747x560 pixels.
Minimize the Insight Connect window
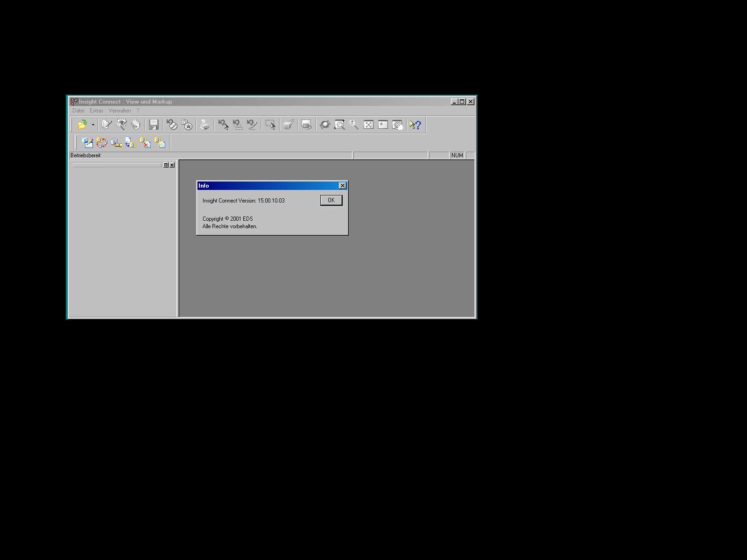coord(455,102)
